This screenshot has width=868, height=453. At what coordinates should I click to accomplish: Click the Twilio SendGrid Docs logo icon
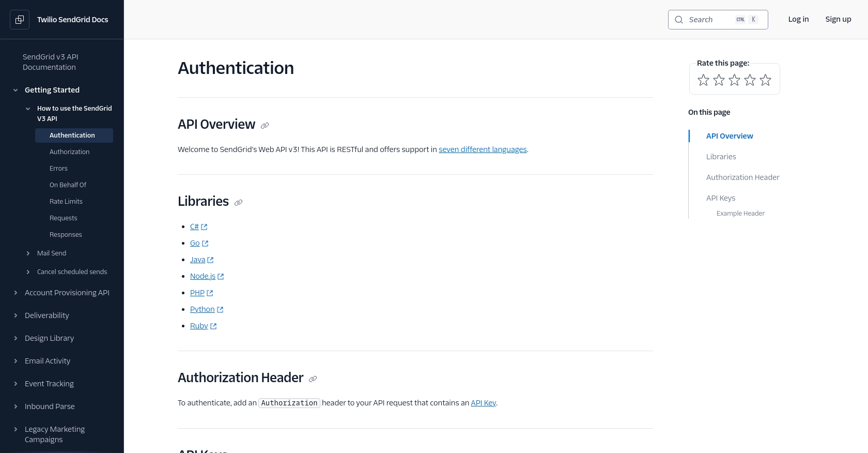pos(20,20)
